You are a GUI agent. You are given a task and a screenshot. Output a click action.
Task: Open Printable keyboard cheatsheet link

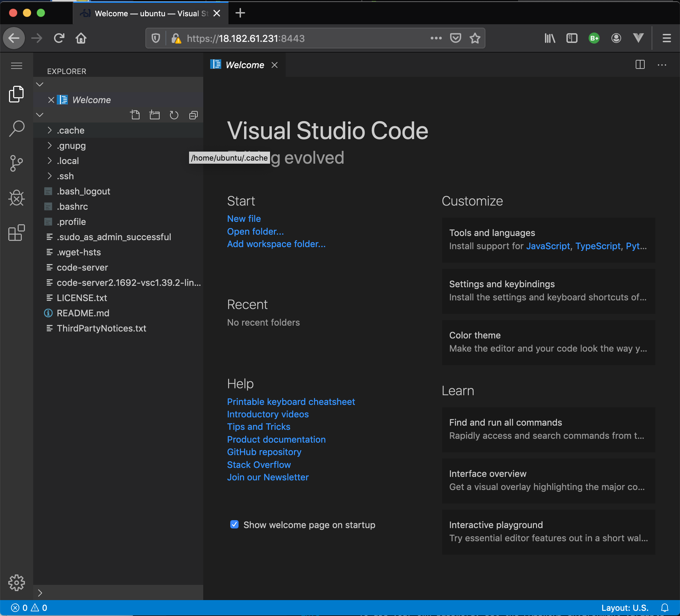[x=291, y=402]
